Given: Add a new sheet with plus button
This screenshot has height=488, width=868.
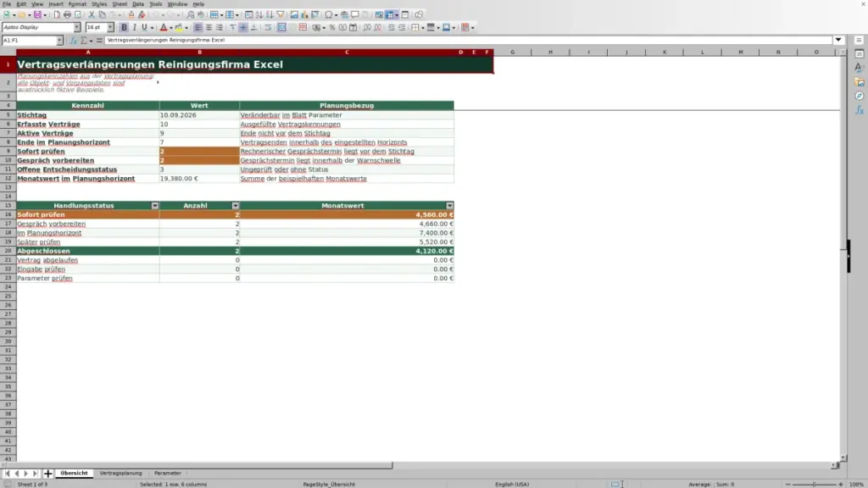Looking at the screenshot, I should click(47, 473).
